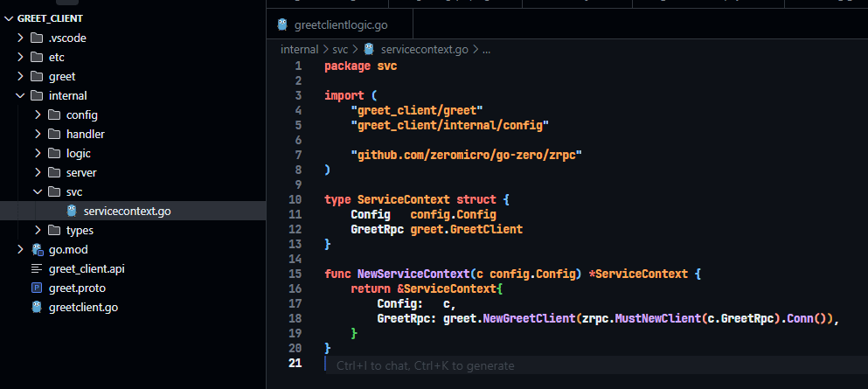
Task: Select the types folder in explorer
Action: 81,230
